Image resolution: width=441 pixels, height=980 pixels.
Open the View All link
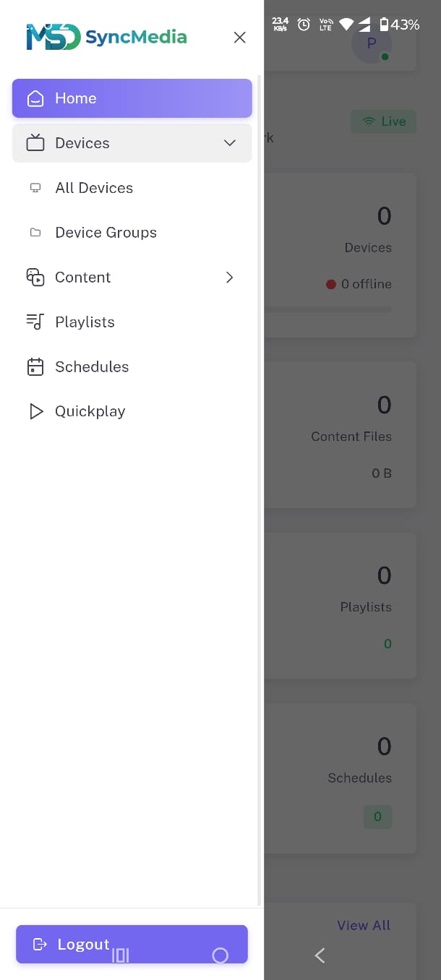point(363,925)
